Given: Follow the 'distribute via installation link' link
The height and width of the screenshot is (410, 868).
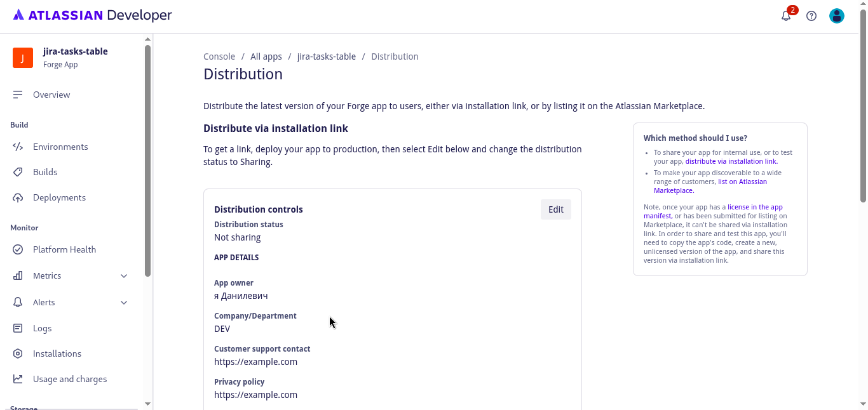Looking at the screenshot, I should [731, 161].
